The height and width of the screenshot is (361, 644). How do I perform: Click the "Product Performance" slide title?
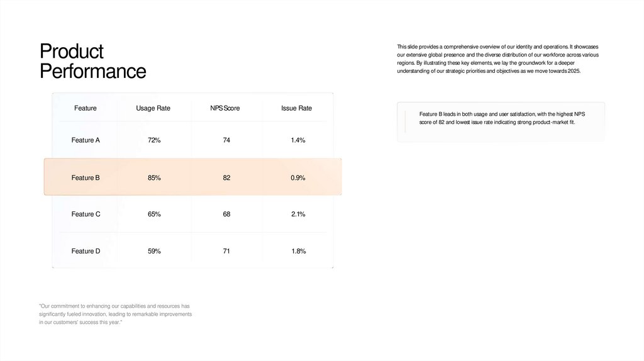[x=92, y=61]
